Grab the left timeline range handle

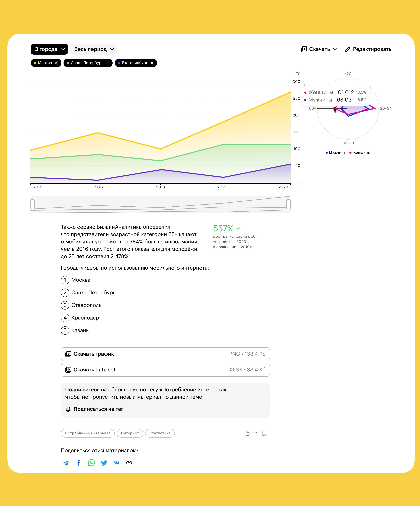click(x=33, y=205)
